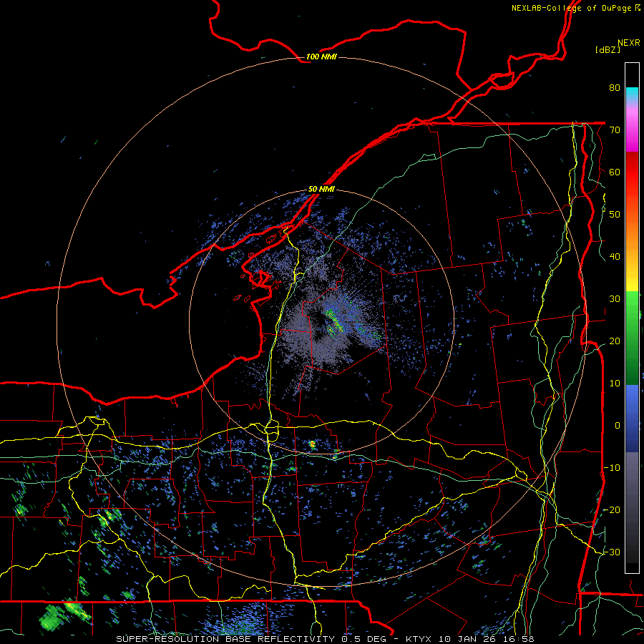The width and height of the screenshot is (644, 644).
Task: Click the -30 value on dBZ scale
Action: (x=612, y=552)
